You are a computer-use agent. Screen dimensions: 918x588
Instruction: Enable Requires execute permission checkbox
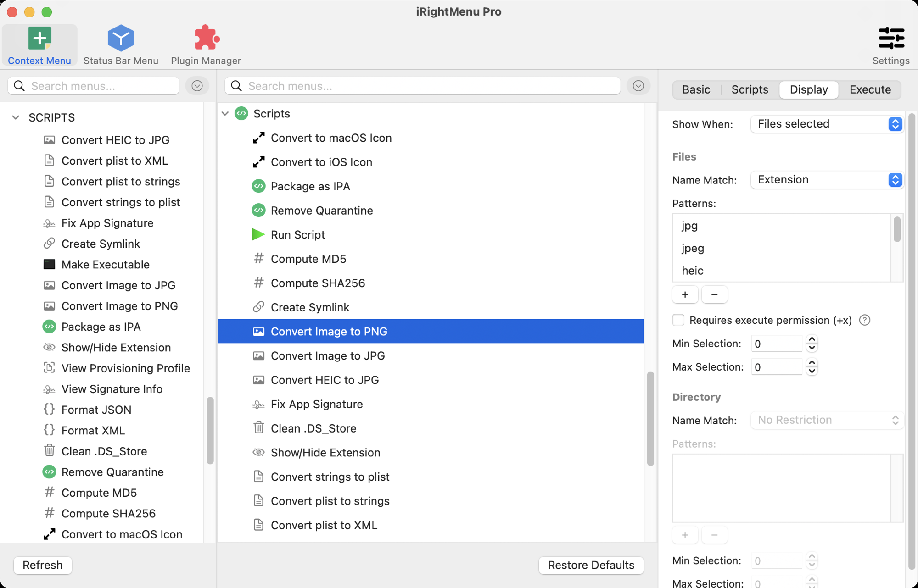(x=678, y=320)
